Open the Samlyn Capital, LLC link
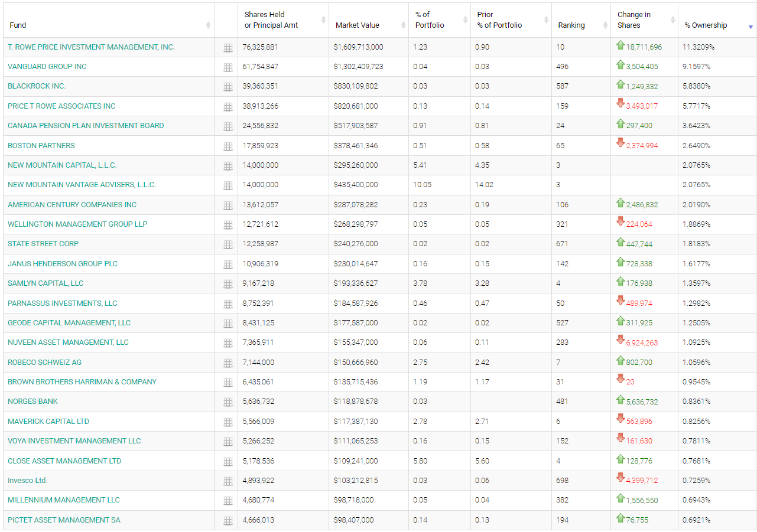Screen dimensions: 757x532 (x=46, y=283)
